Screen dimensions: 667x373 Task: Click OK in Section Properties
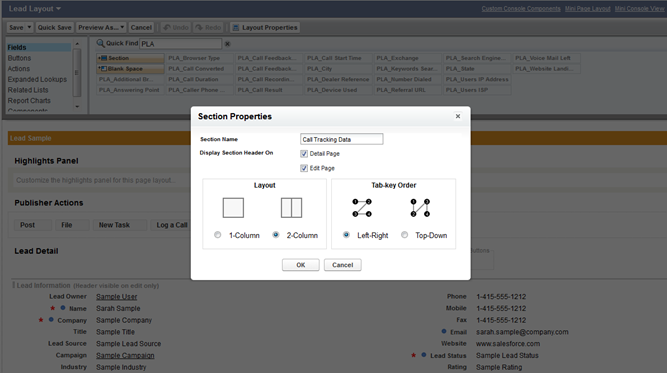coord(301,265)
